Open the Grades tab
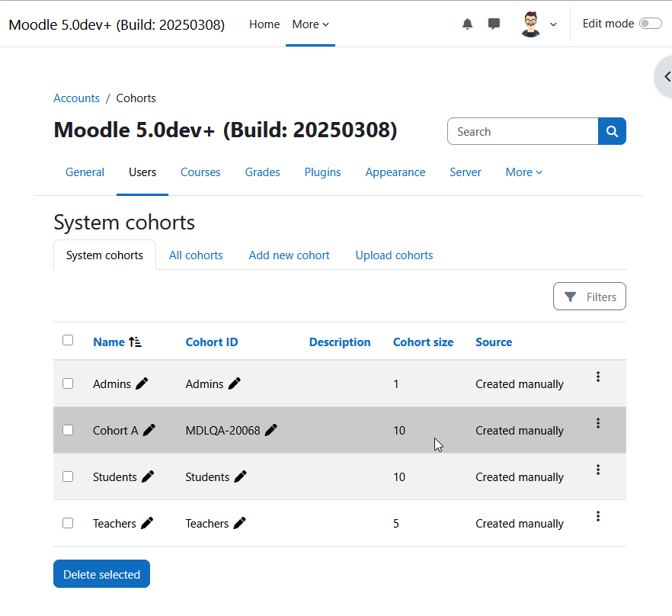This screenshot has width=672, height=616. (262, 172)
